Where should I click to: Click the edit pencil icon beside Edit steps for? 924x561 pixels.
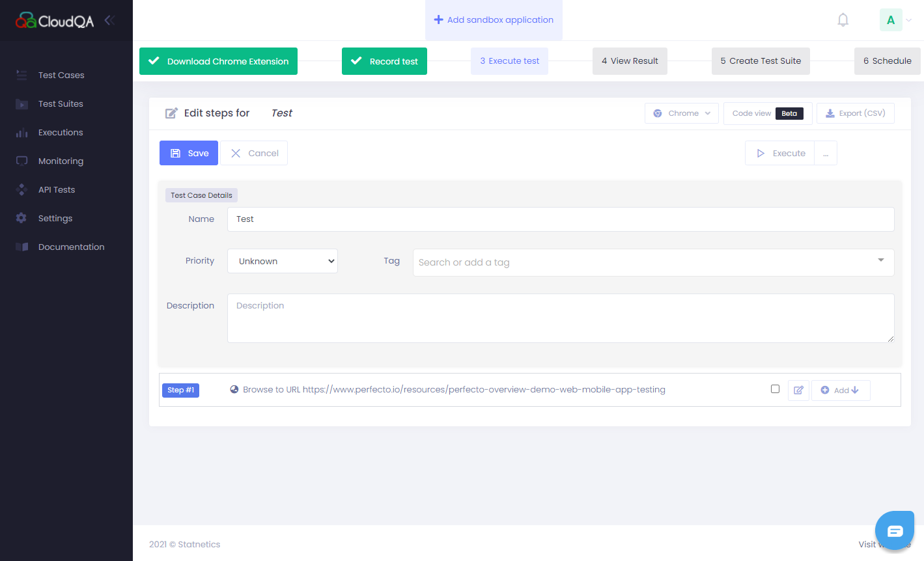tap(171, 113)
